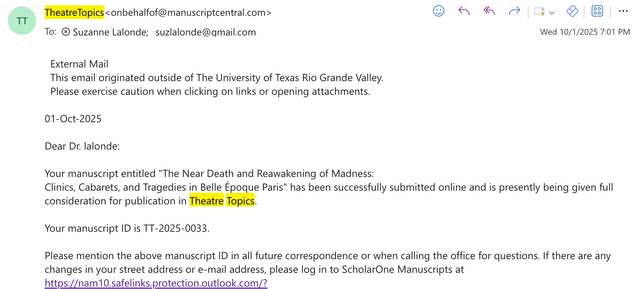644x289 pixels.
Task: Forward this email using the arrow icon
Action: 514,11
